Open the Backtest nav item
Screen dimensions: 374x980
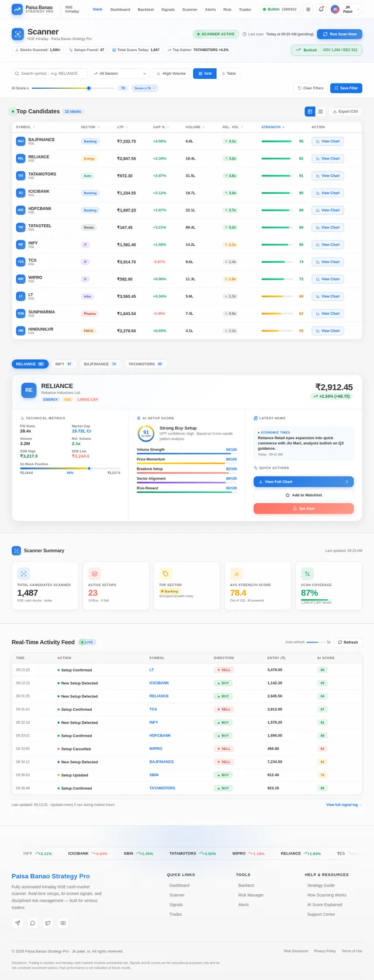pos(146,9)
